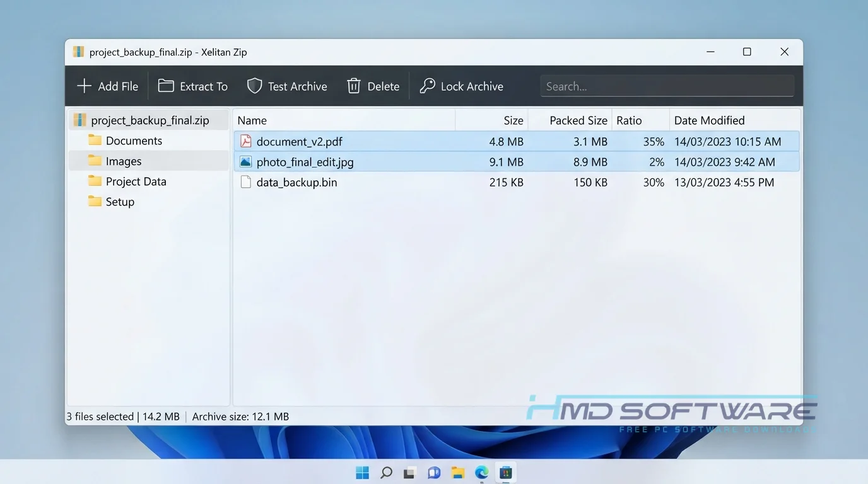Viewport: 868px width, 484px height.
Task: Click the Images folder icon in tree
Action: coord(95,161)
